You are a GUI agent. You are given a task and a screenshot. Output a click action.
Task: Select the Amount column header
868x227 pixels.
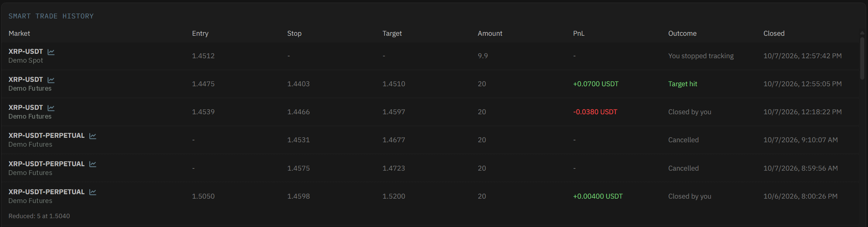click(490, 34)
